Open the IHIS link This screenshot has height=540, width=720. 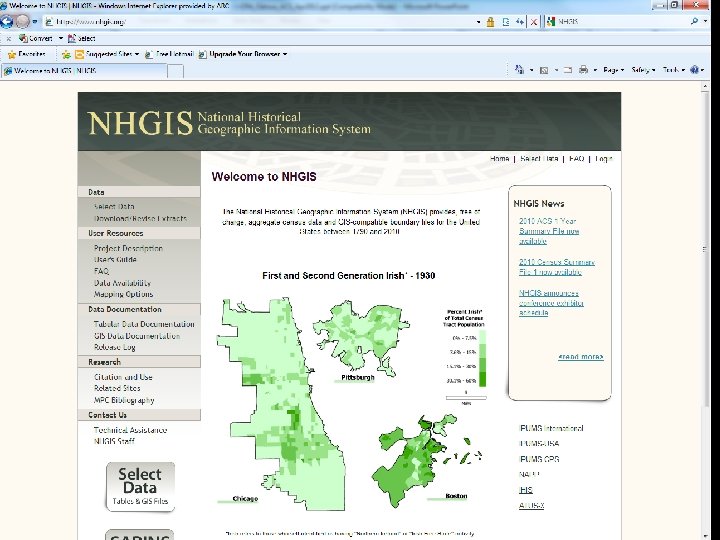pos(526,490)
